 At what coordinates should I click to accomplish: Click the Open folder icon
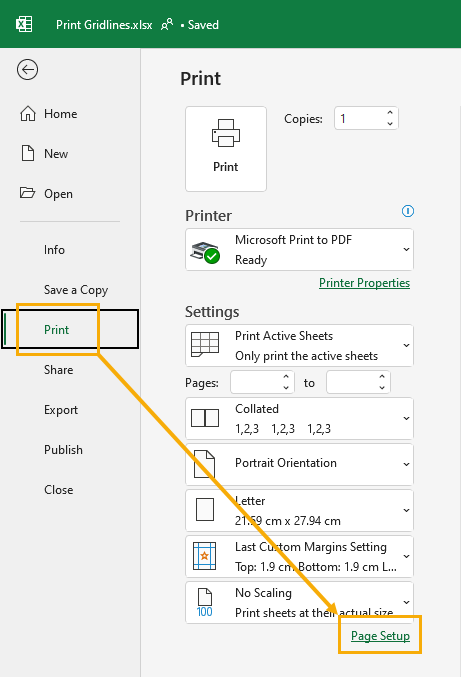(27, 193)
